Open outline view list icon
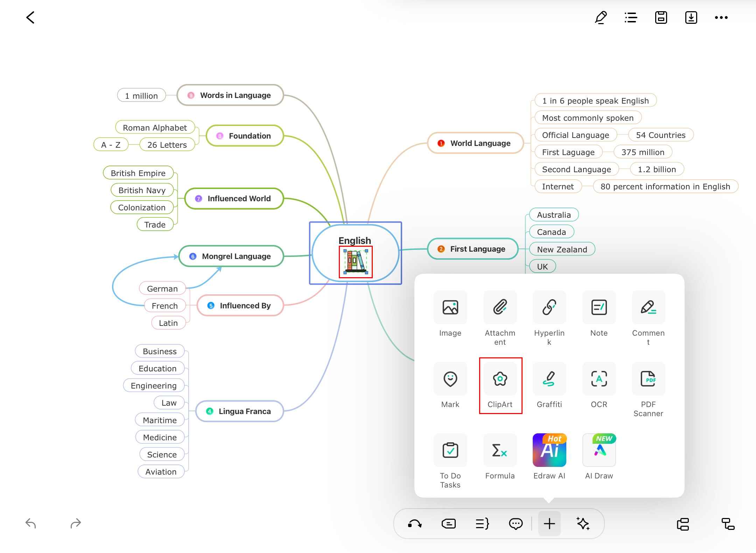Image resolution: width=756 pixels, height=553 pixels. 631,17
